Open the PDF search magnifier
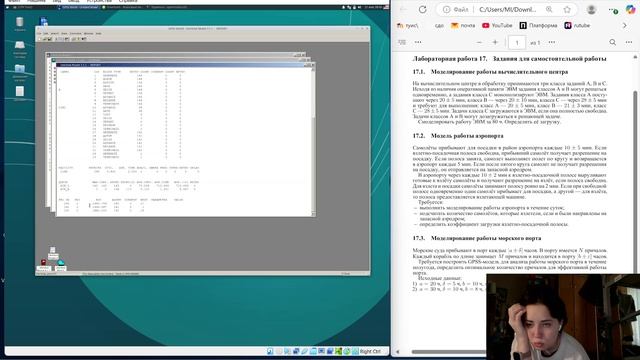The height and width of the screenshot is (360, 640). [613, 42]
